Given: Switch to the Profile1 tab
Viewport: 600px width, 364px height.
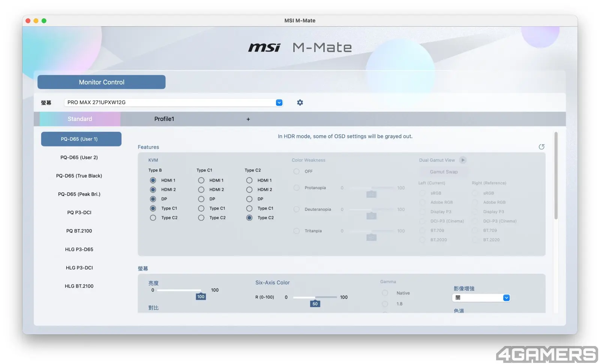Looking at the screenshot, I should click(164, 119).
